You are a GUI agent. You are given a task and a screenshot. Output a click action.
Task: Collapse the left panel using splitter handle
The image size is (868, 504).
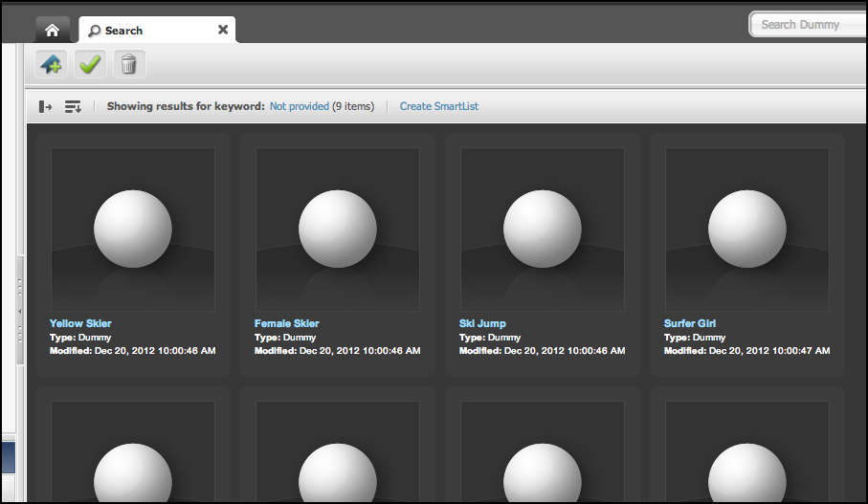coord(20,311)
